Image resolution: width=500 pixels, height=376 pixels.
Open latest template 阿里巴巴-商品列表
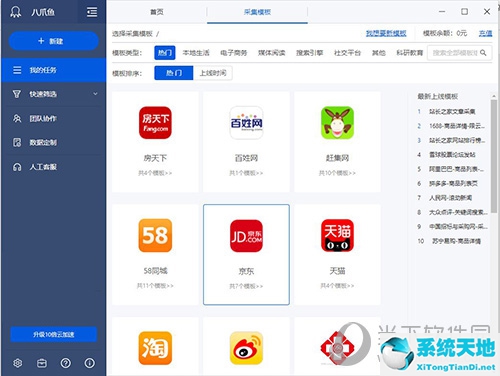[457, 169]
